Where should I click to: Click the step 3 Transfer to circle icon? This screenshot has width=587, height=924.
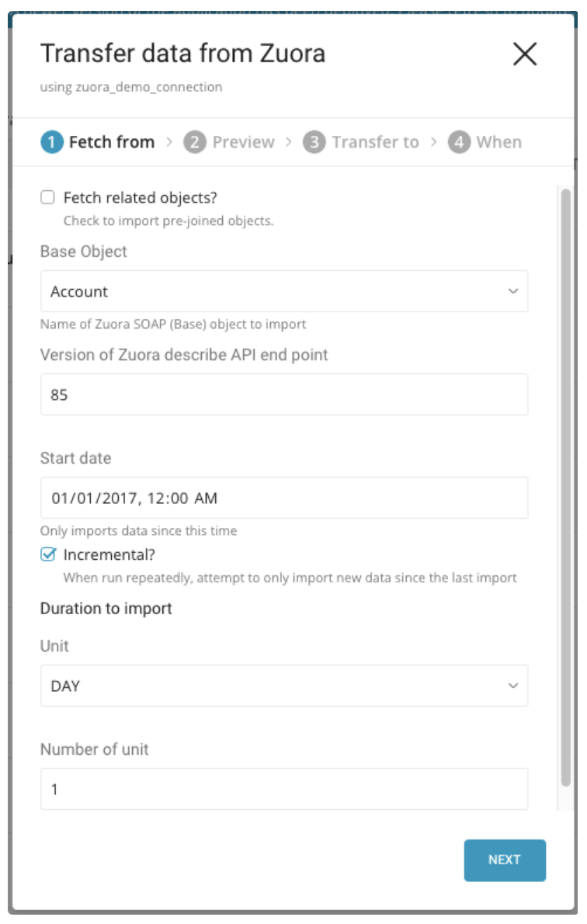pos(314,142)
